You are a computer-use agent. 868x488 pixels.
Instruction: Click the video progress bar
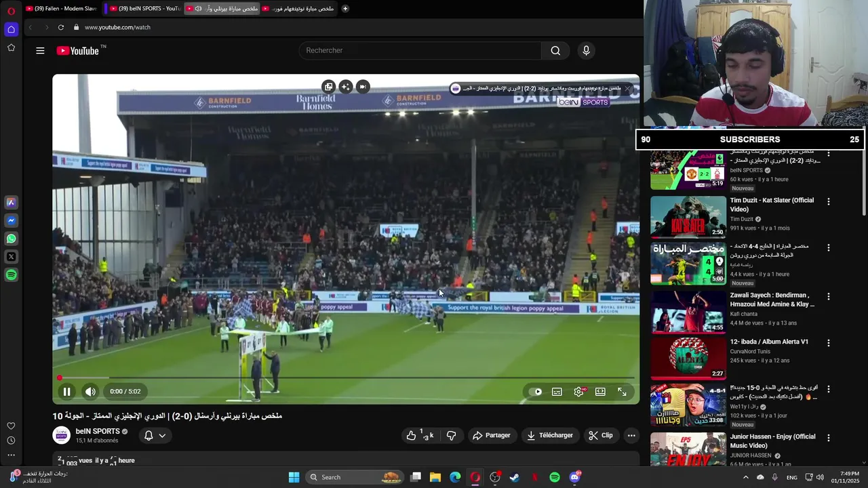point(346,378)
